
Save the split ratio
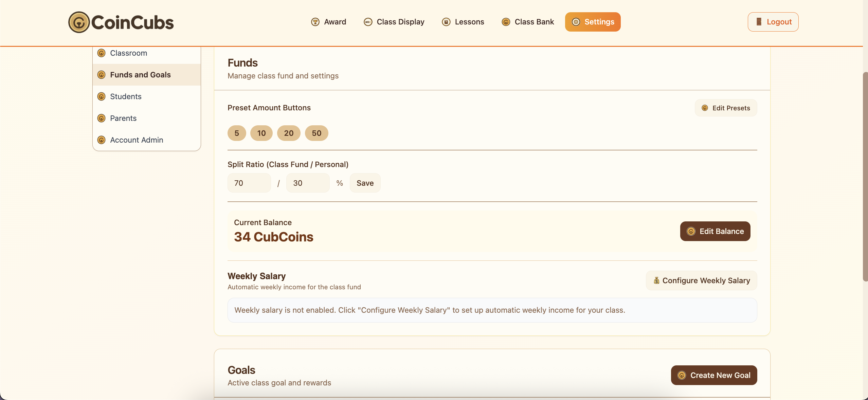pos(365,183)
